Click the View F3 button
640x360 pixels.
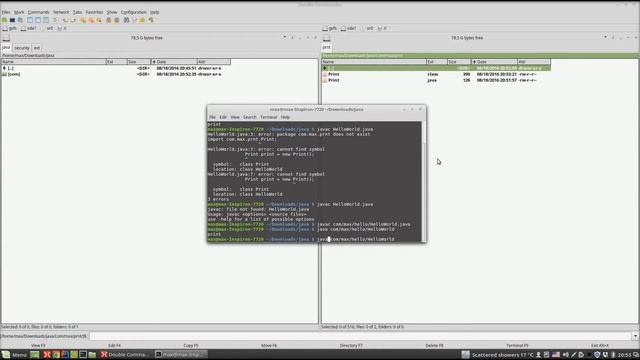(x=38, y=346)
